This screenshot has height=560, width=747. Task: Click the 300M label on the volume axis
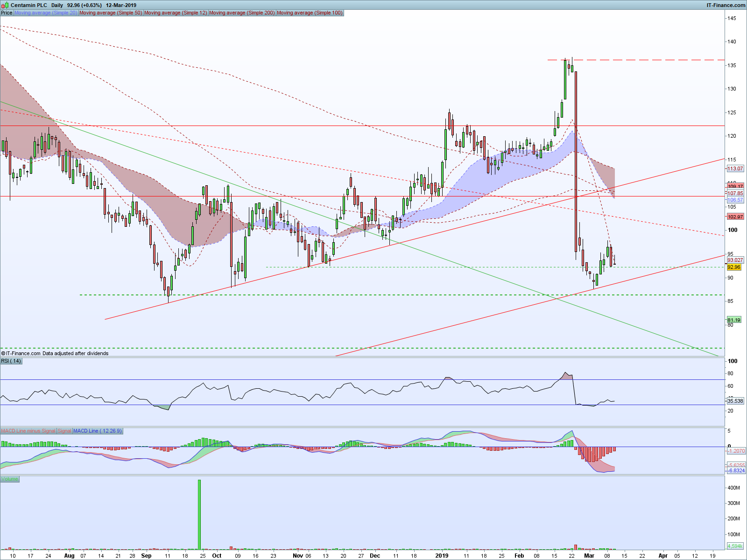(734, 503)
